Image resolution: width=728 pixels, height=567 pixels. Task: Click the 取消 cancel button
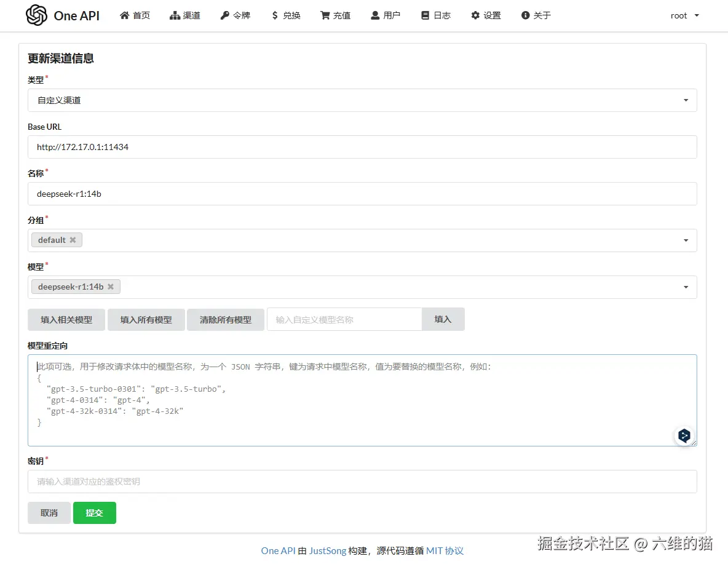tap(49, 513)
